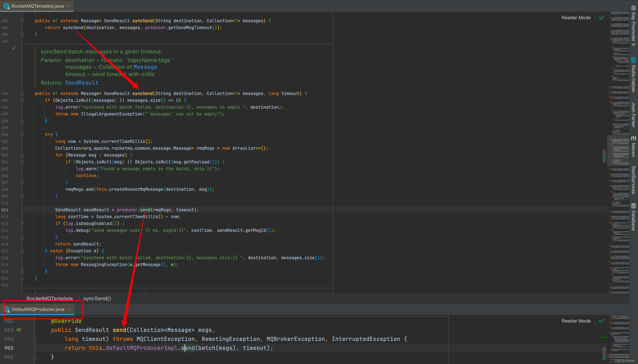Click 'InterruptedException' on line 904

coord(366,339)
